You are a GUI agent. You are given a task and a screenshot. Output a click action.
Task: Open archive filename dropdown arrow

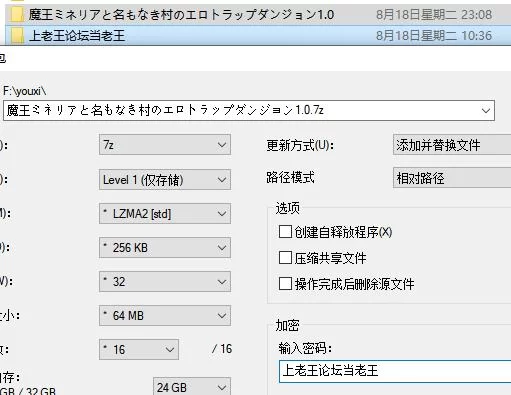(x=486, y=110)
